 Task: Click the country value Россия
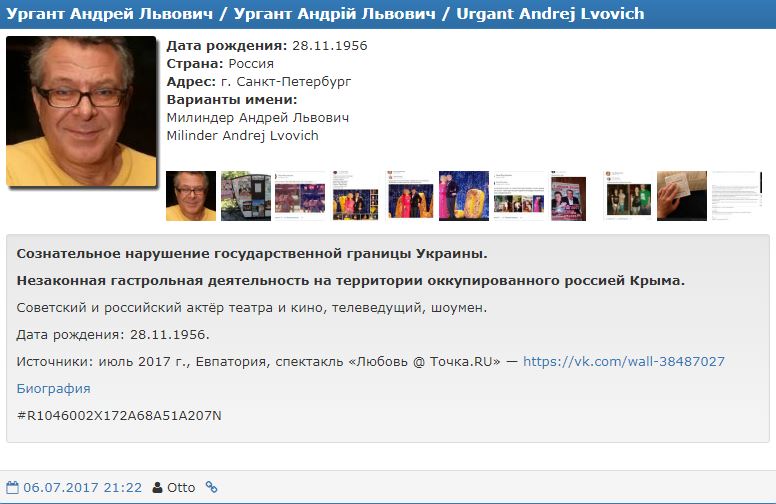(251, 64)
